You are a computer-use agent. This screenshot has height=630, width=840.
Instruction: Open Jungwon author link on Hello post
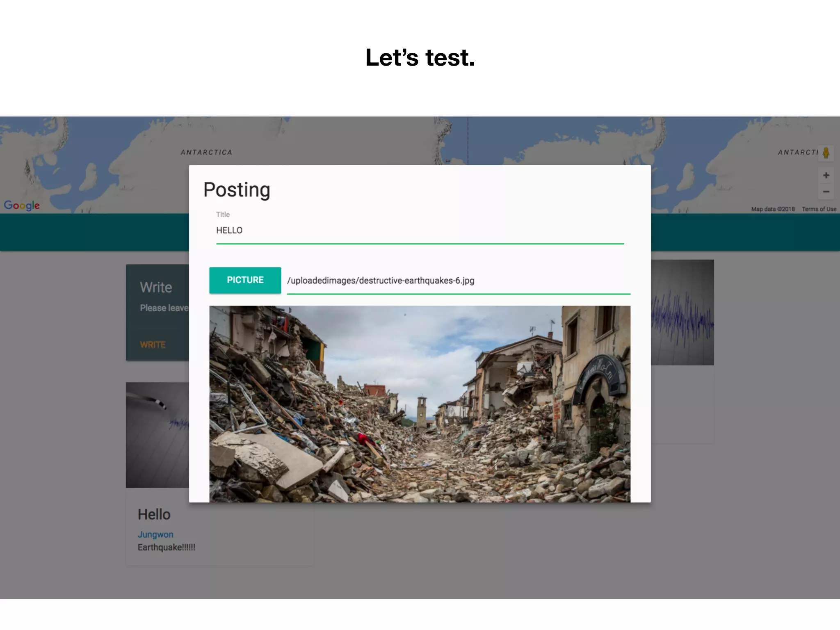155,534
